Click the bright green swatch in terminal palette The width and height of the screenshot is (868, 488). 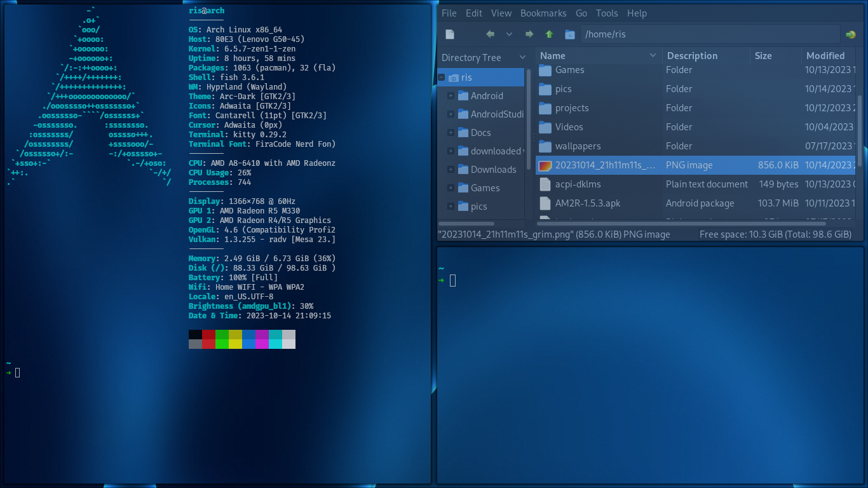222,344
